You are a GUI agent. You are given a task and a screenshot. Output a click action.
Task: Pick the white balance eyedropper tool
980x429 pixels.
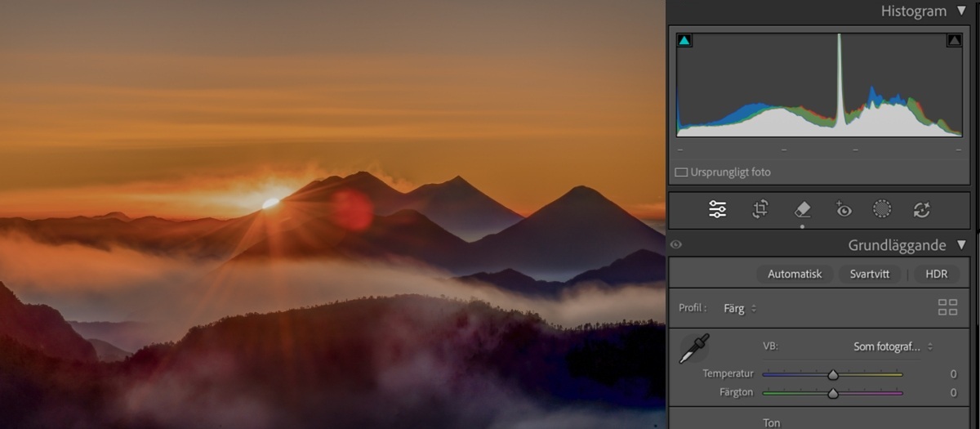click(x=694, y=349)
